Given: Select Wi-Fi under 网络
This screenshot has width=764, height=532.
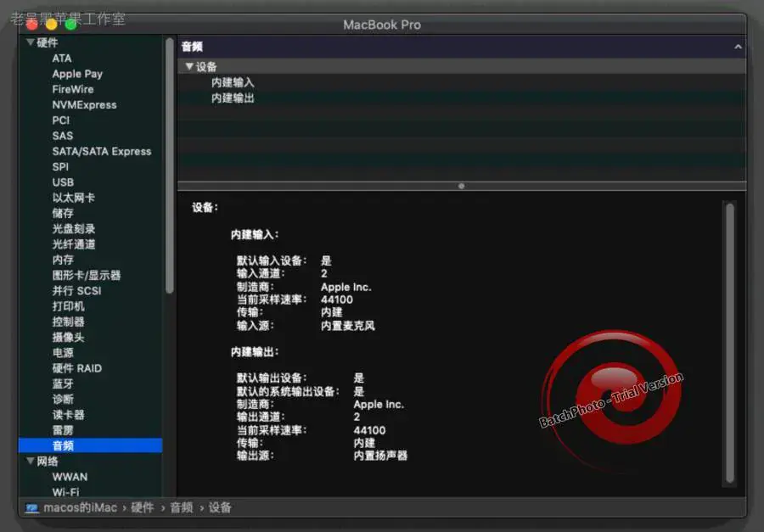Looking at the screenshot, I should click(x=65, y=492).
